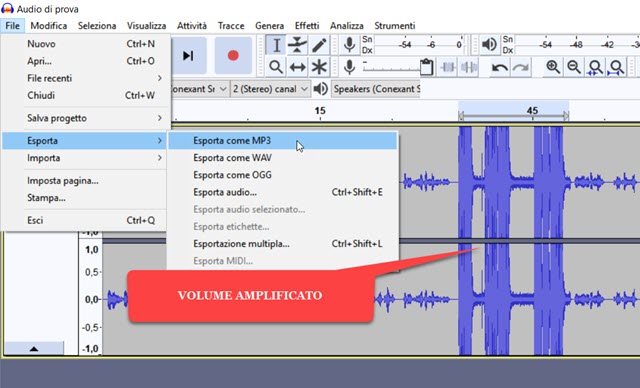Click the Zoom Out magnifier
640x388 pixels.
574,67
